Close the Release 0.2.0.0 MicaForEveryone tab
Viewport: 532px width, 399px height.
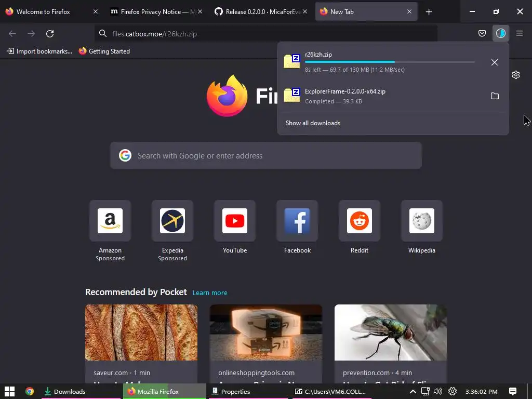coord(305,11)
